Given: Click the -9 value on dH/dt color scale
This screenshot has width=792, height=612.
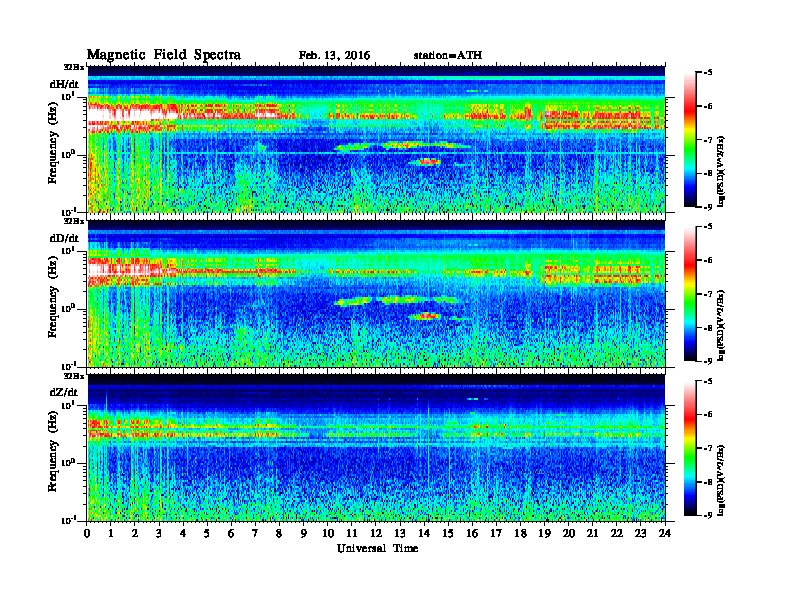Looking at the screenshot, I should (708, 207).
